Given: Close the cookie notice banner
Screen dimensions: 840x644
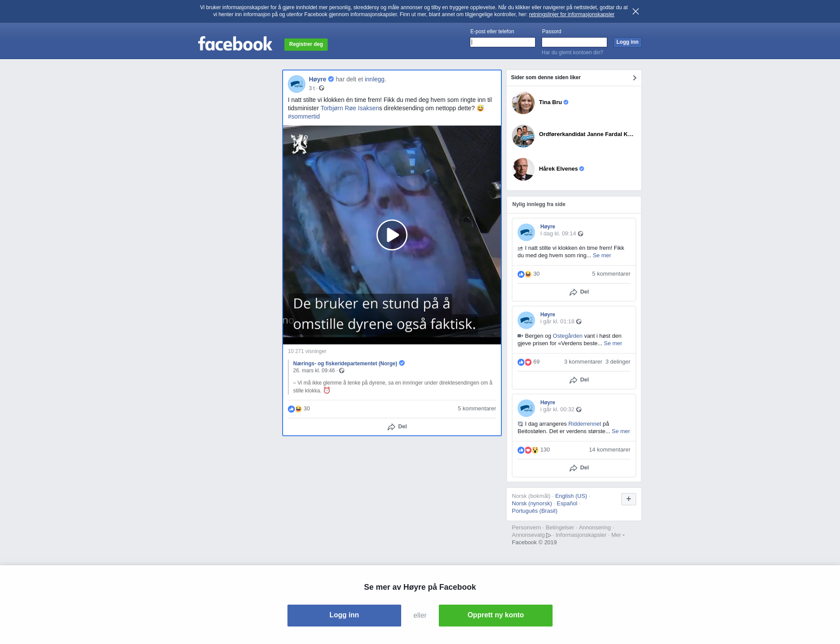Looking at the screenshot, I should point(635,11).
